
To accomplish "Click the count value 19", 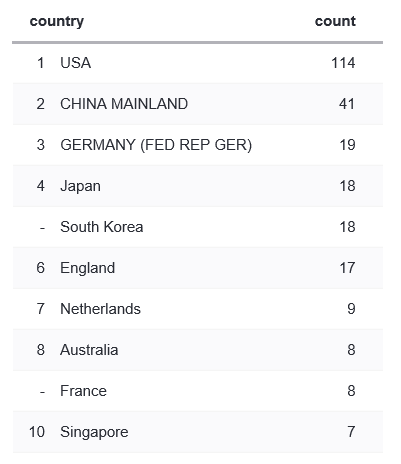I will [347, 145].
